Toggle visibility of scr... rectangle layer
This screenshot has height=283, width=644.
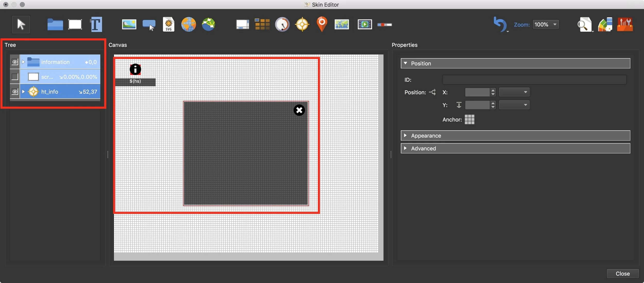click(x=15, y=77)
